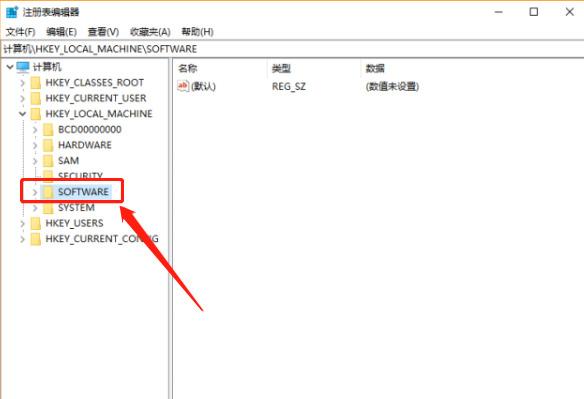Click HARDWARE folder icon
The height and width of the screenshot is (399, 584).
(x=48, y=145)
